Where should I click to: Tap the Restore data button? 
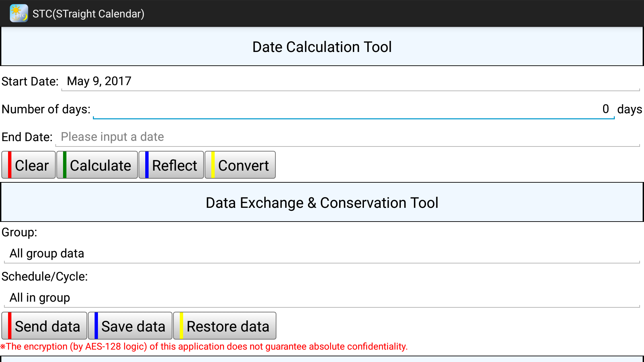click(225, 326)
